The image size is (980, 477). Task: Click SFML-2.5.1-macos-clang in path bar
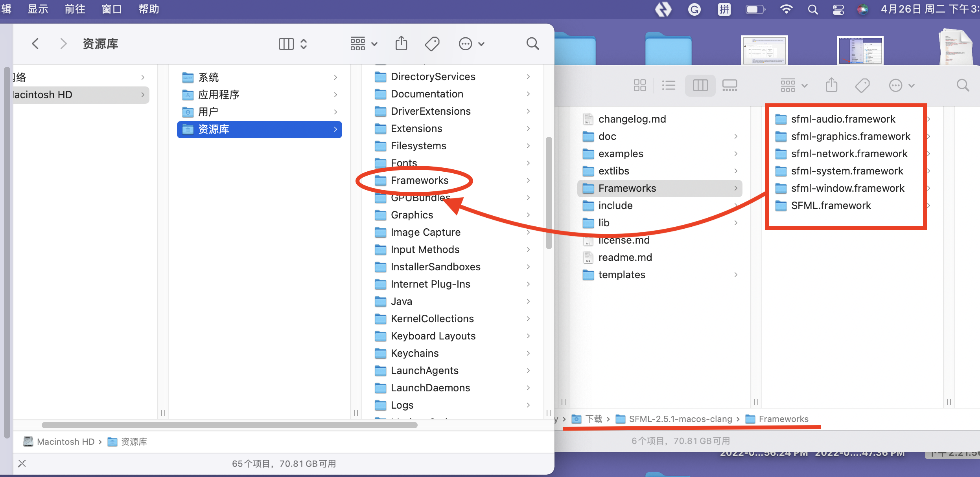(680, 419)
